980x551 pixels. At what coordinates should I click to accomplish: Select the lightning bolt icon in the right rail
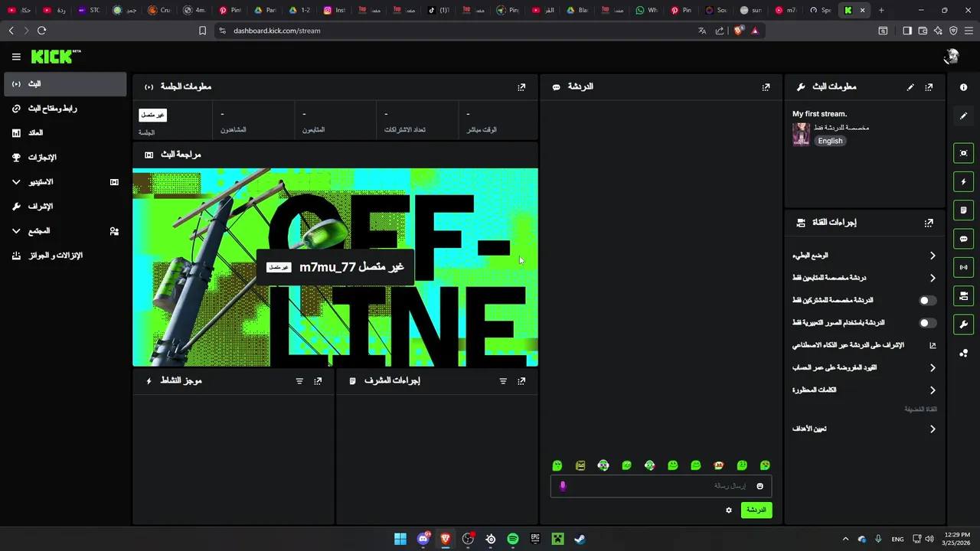(x=963, y=182)
